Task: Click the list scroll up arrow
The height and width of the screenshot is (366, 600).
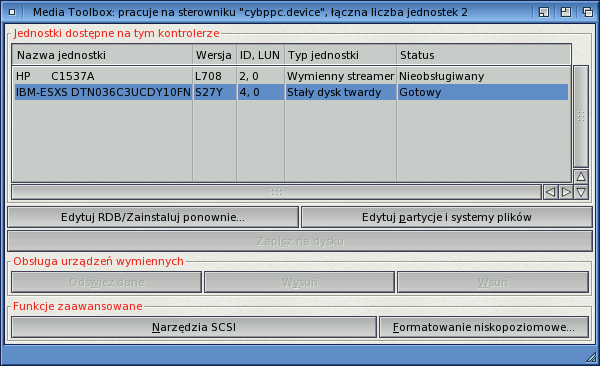Action: [581, 176]
